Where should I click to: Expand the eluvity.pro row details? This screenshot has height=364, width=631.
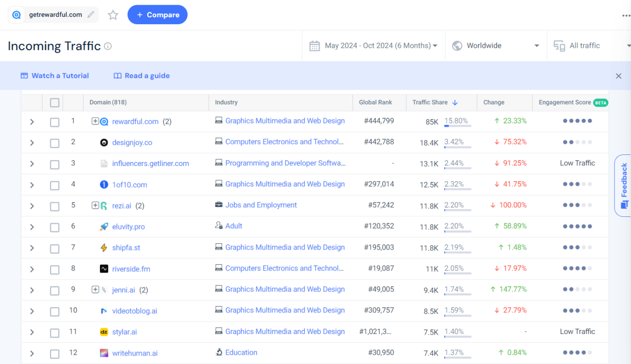pos(32,226)
